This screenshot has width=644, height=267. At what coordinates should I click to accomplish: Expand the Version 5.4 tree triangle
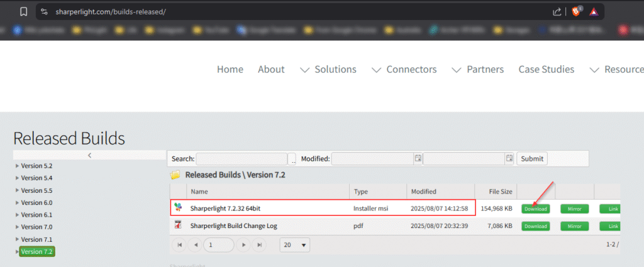coord(17,178)
